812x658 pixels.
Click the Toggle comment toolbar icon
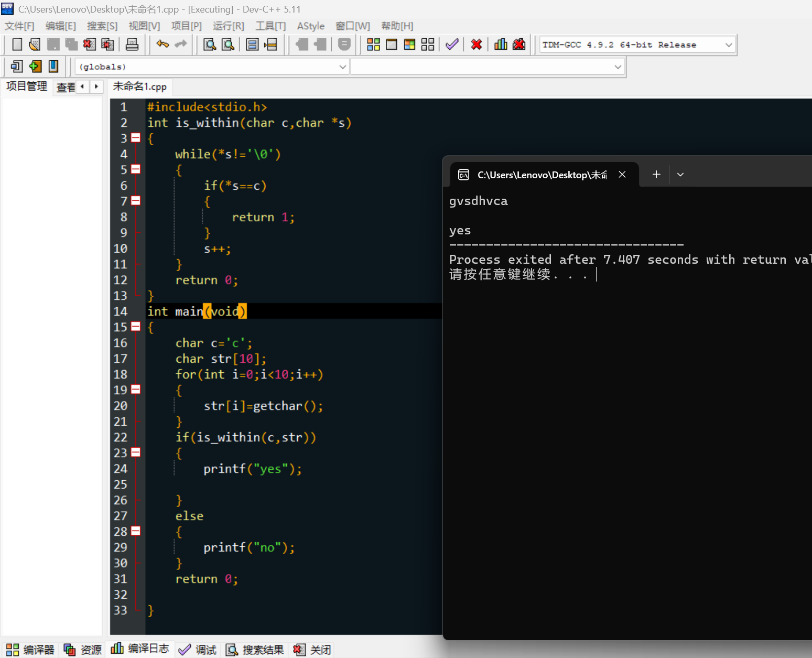(x=344, y=45)
